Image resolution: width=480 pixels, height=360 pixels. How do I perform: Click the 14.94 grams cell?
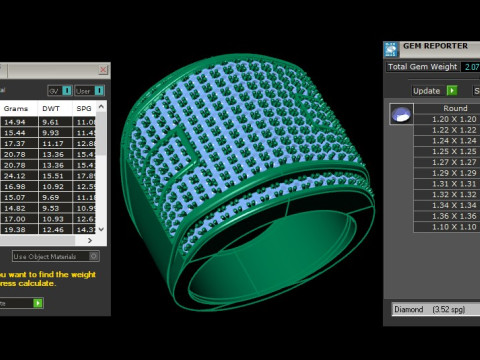19,122
